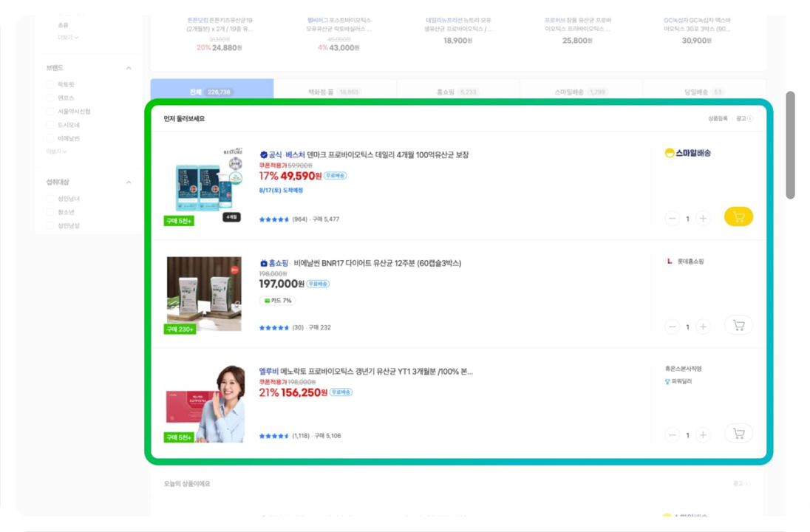Switch to the 스마일배송 1,299 tab
Viewport: 810px width, 532px height.
[x=581, y=92]
